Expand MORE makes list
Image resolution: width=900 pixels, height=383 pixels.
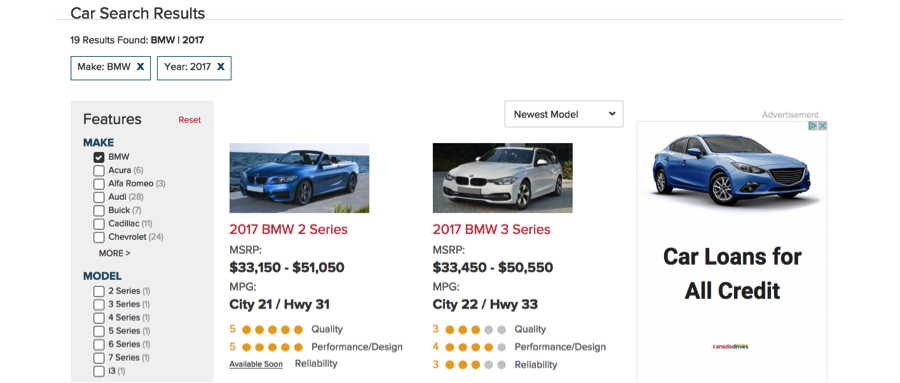click(114, 253)
